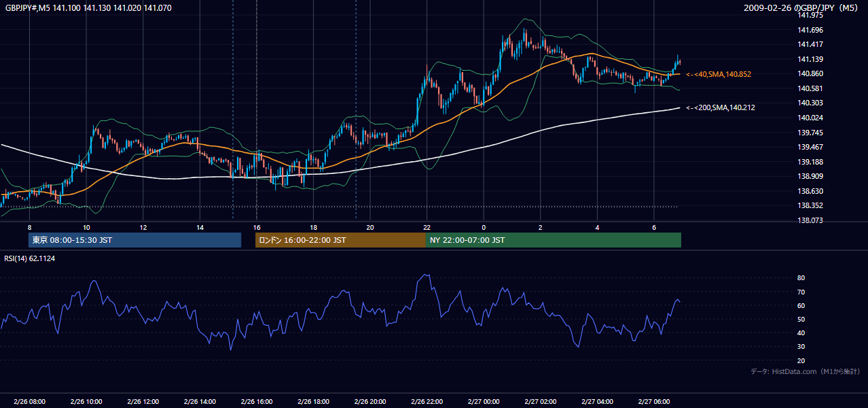Image resolution: width=868 pixels, height=408 pixels.
Task: Click hour label 14 on price chart axis
Action: tap(200, 226)
